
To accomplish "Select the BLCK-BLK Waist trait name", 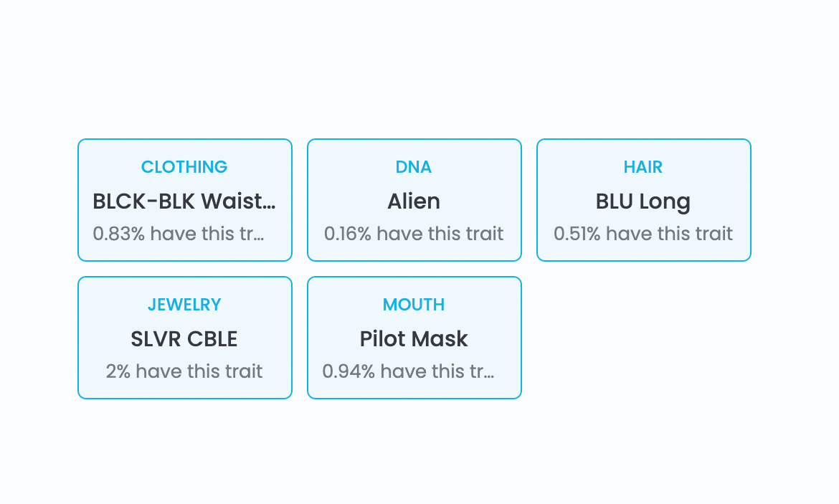I will tap(184, 201).
